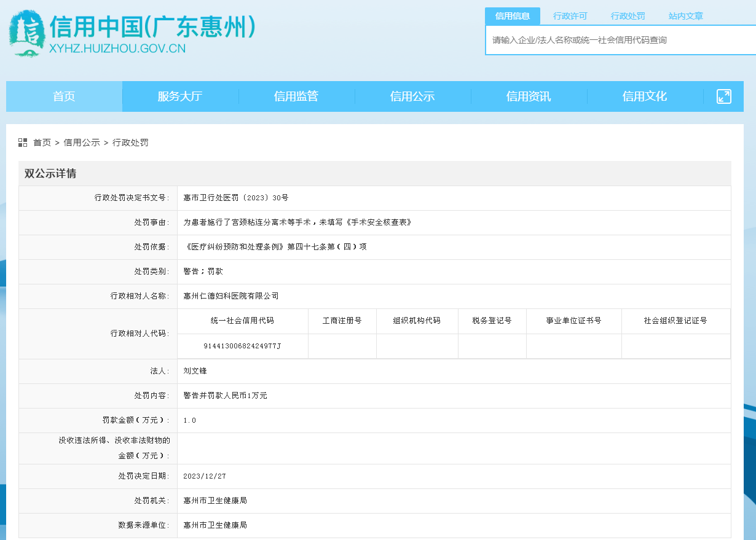
Task: Click the fine amount value 1.0
Action: [190, 421]
